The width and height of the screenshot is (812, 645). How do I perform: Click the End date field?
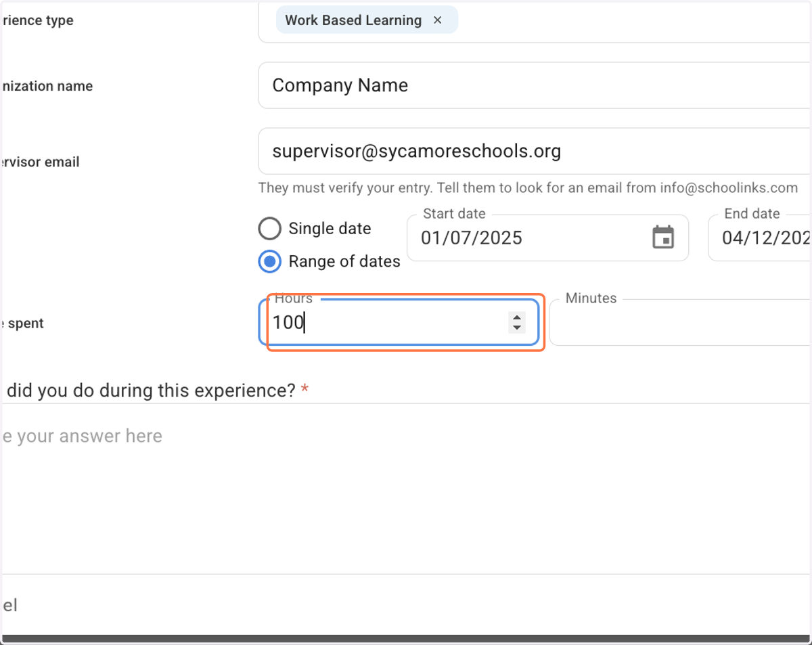pos(760,238)
